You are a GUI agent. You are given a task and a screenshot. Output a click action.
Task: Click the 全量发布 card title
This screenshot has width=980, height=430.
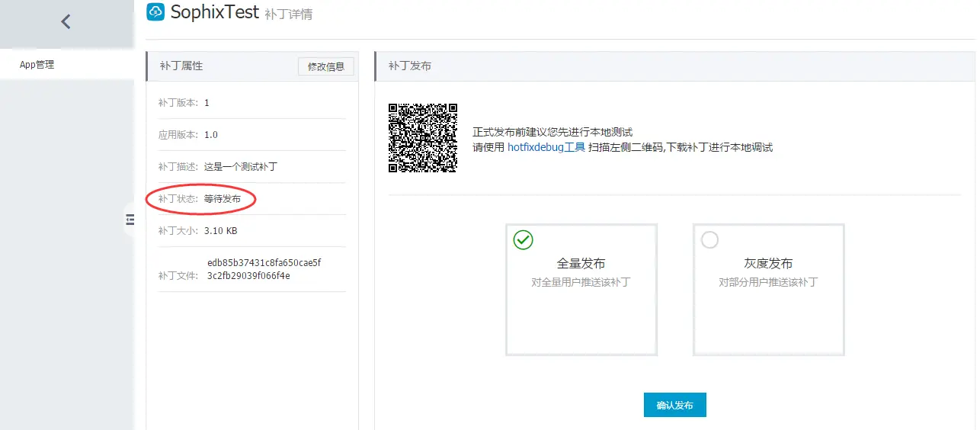581,264
